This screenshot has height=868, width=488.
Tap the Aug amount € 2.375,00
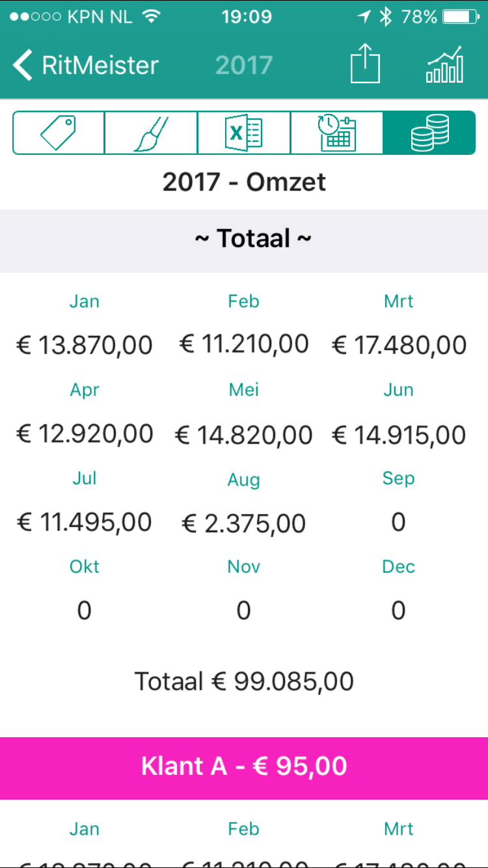click(x=244, y=523)
